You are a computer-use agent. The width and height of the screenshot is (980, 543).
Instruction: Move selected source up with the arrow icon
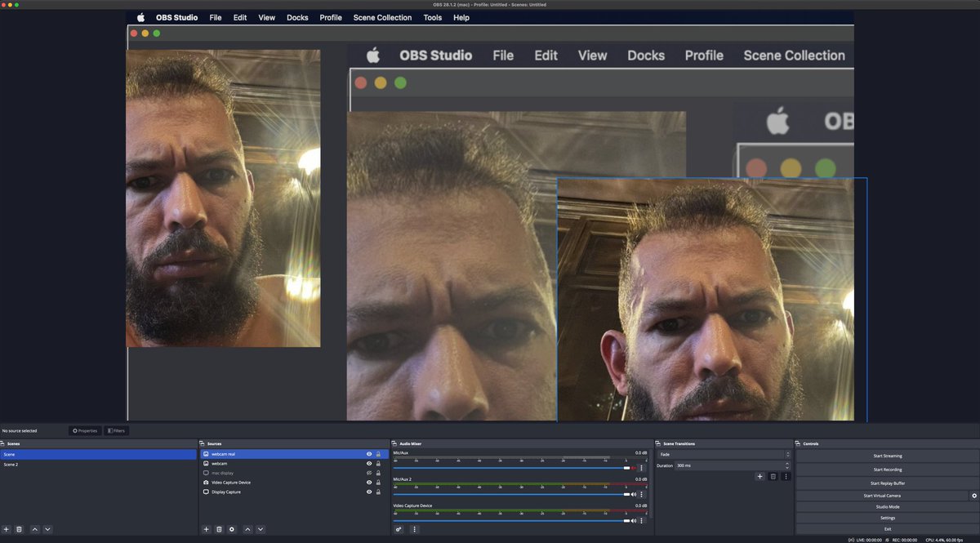pos(247,529)
